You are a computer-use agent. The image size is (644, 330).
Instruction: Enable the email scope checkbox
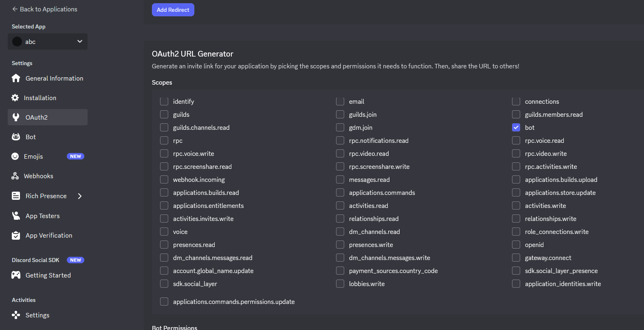pyautogui.click(x=340, y=101)
